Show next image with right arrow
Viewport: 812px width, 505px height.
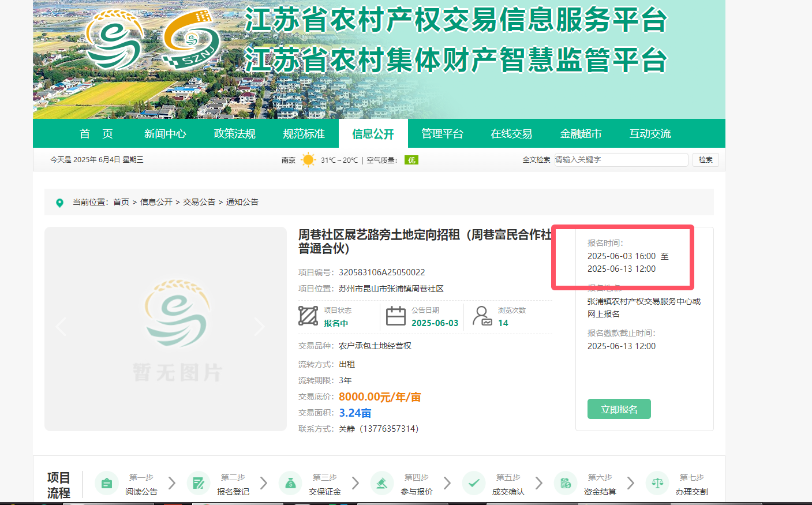pos(260,327)
